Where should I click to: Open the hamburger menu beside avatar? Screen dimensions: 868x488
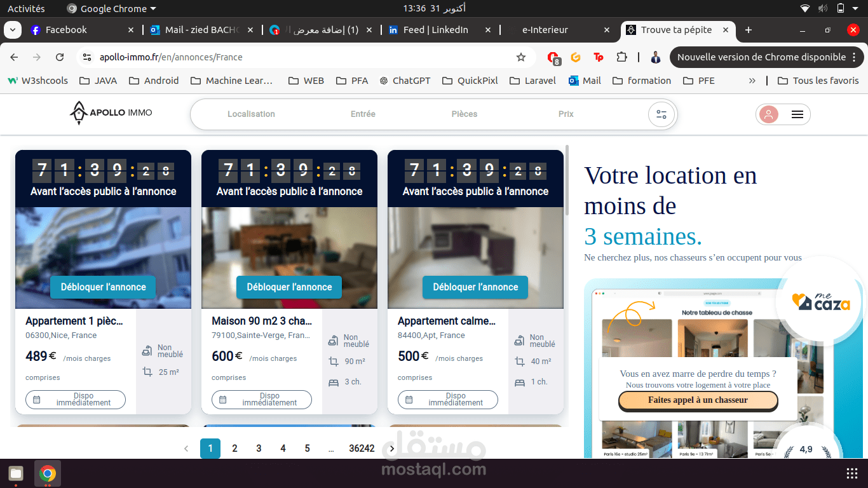coord(797,114)
